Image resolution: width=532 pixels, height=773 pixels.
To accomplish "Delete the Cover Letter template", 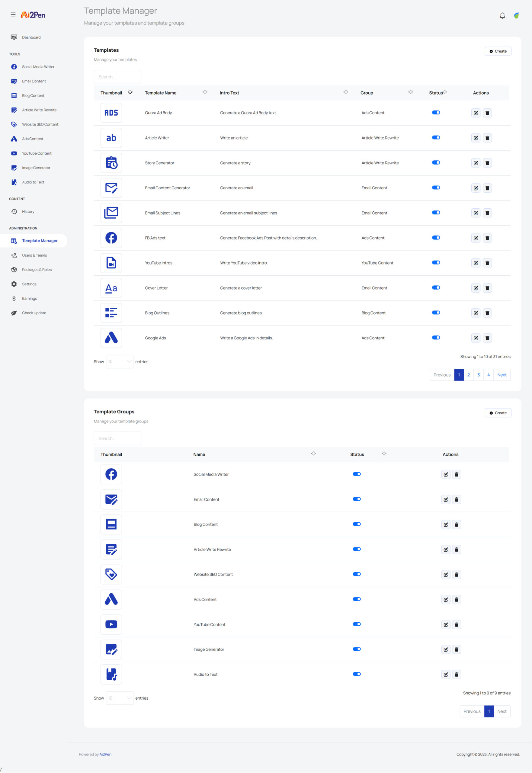I will click(487, 288).
